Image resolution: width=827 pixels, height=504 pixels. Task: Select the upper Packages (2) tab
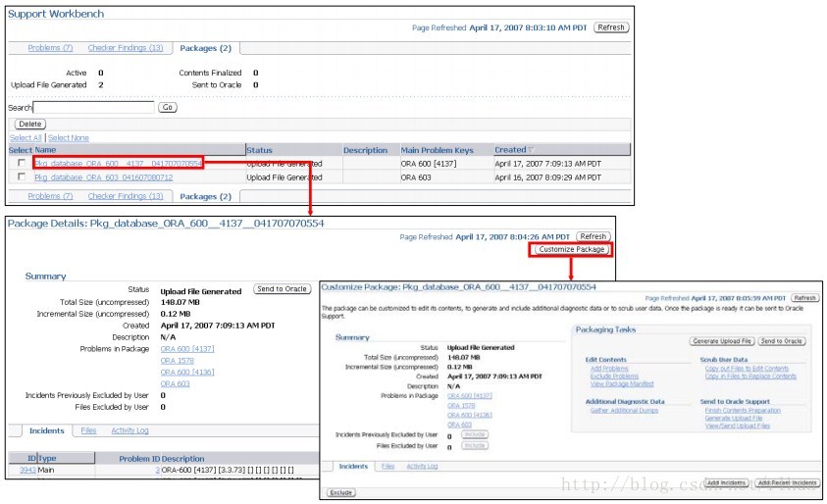[x=206, y=48]
